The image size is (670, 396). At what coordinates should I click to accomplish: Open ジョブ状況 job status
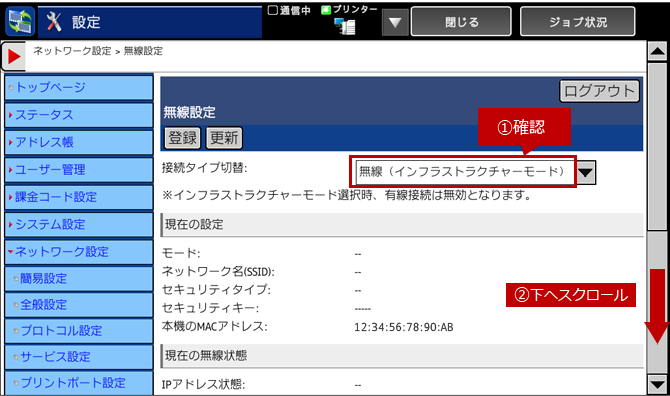[x=577, y=22]
